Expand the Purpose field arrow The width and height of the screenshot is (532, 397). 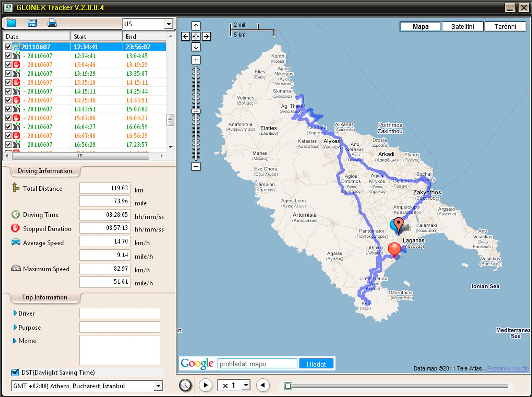point(15,327)
